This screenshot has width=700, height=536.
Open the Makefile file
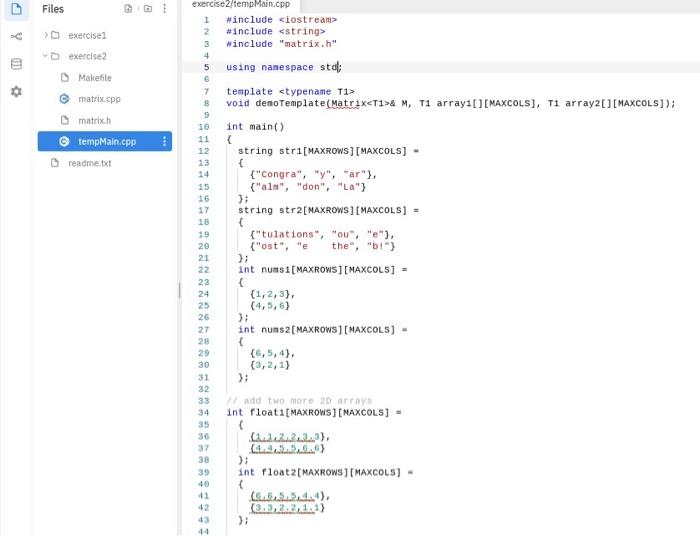pyautogui.click(x=95, y=78)
